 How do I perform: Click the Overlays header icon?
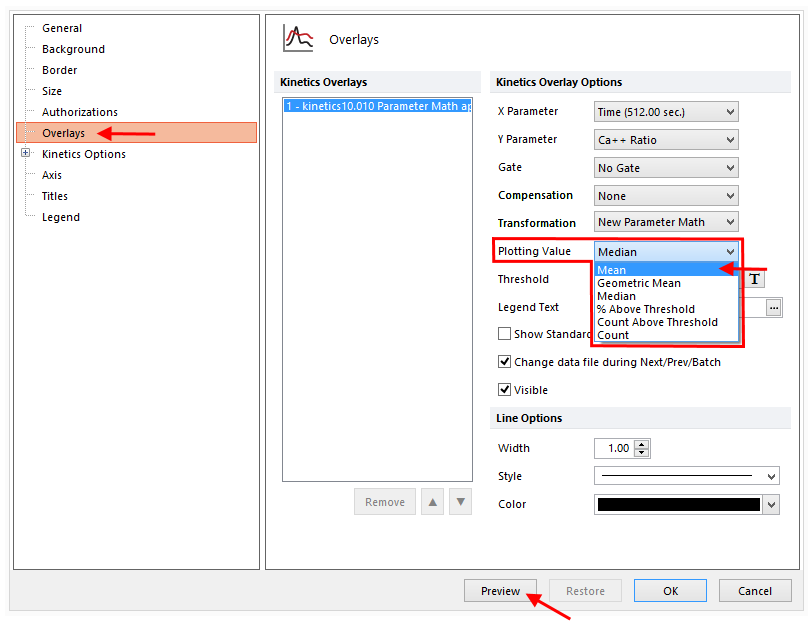point(297,38)
